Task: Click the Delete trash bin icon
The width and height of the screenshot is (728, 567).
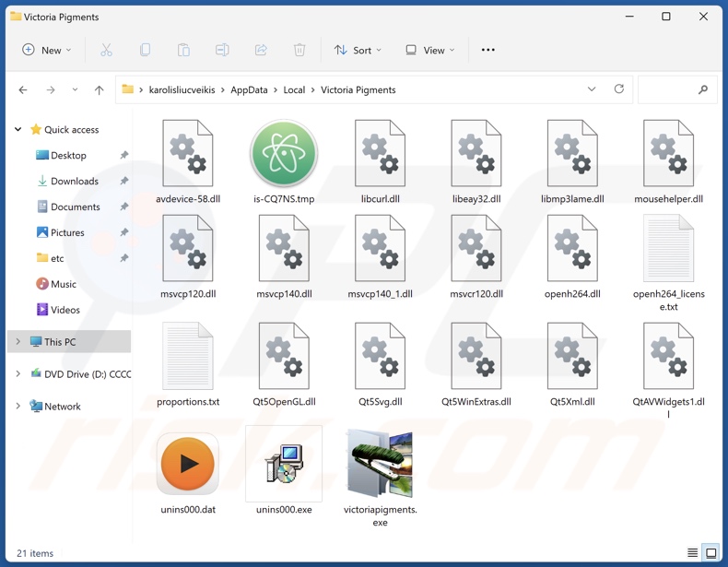Action: pyautogui.click(x=299, y=50)
